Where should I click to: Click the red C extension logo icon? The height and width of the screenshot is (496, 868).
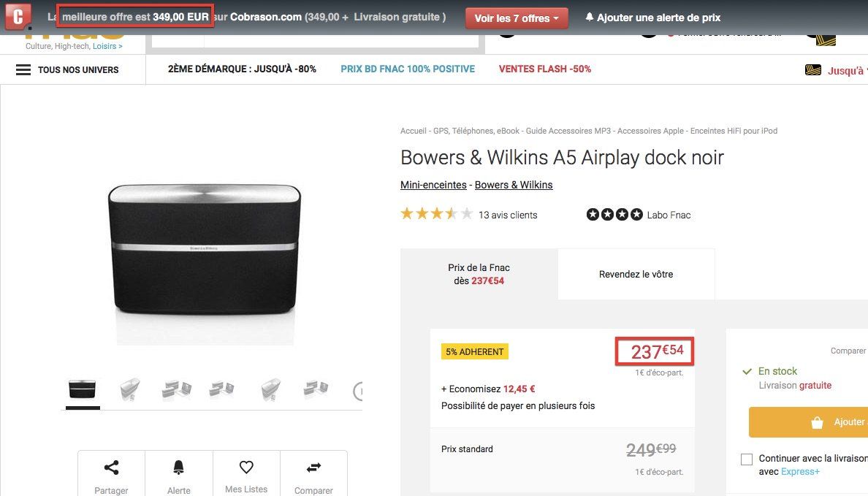[x=18, y=16]
